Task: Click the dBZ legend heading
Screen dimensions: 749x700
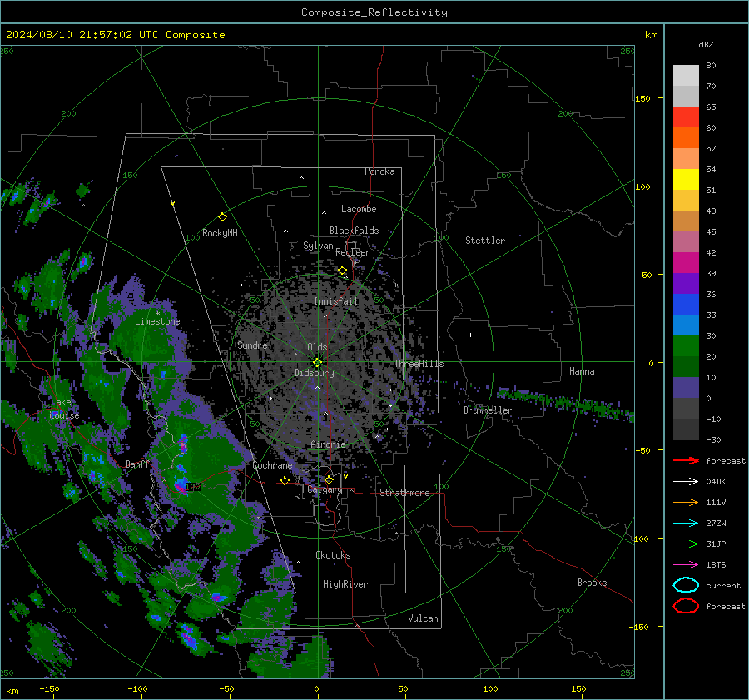Action: [x=706, y=44]
